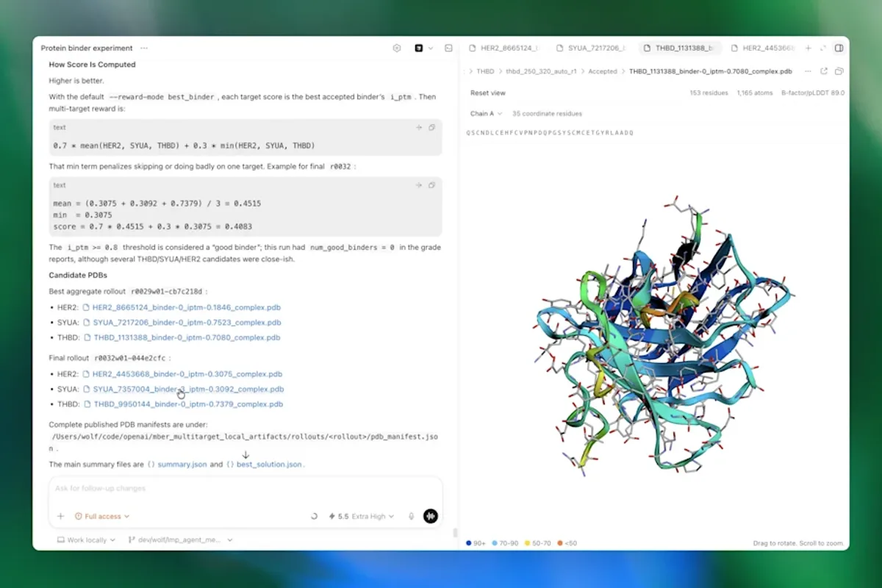Open the thbd_250_320_auto_r1 breadcrumb folder
Image resolution: width=882 pixels, height=588 pixels.
(x=541, y=71)
